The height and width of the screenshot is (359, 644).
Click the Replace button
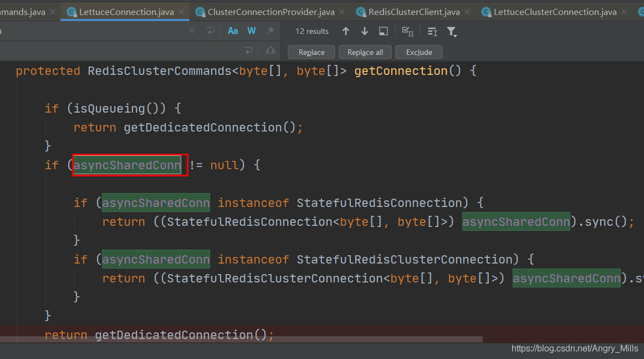[x=311, y=52]
